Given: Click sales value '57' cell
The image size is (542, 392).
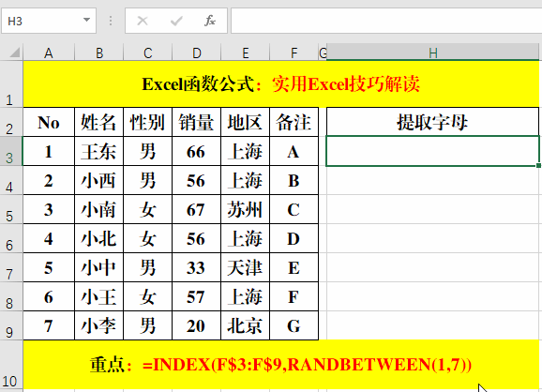Looking at the screenshot, I should [x=197, y=296].
